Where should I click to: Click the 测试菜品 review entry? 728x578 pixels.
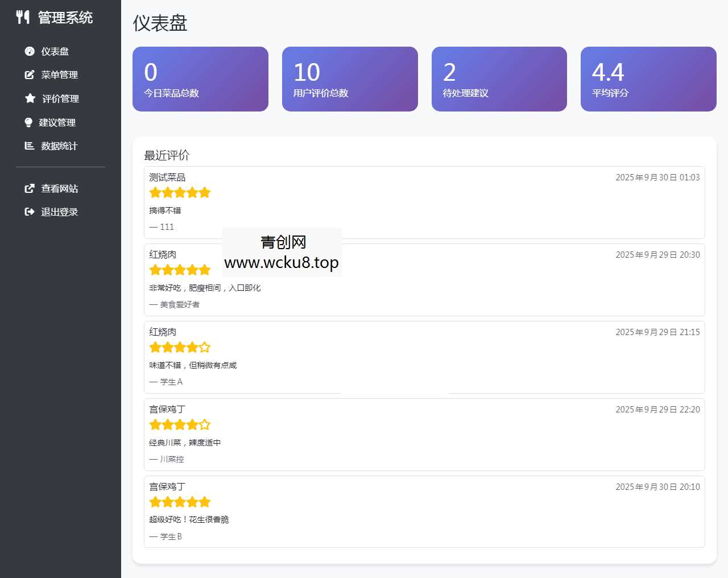(x=424, y=203)
